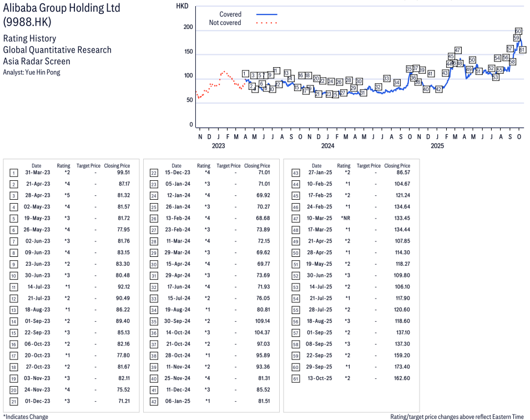Click chart marker 47 near the March 2025 peak
Viewport: 530px width, 420px height.
pyautogui.click(x=458, y=50)
